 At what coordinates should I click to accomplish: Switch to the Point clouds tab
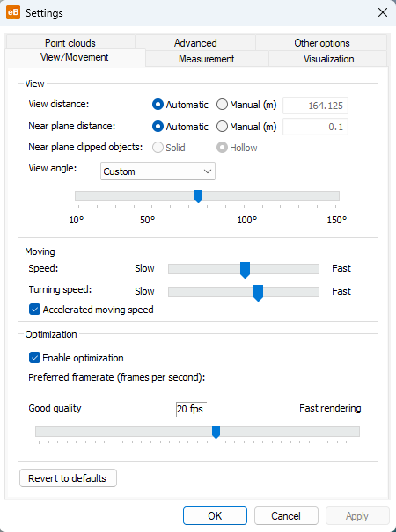tap(70, 43)
